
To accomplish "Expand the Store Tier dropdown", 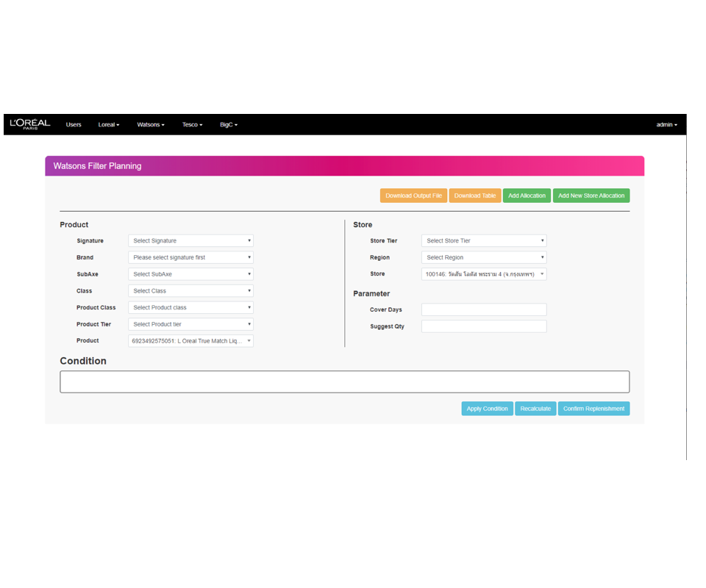I will [484, 240].
